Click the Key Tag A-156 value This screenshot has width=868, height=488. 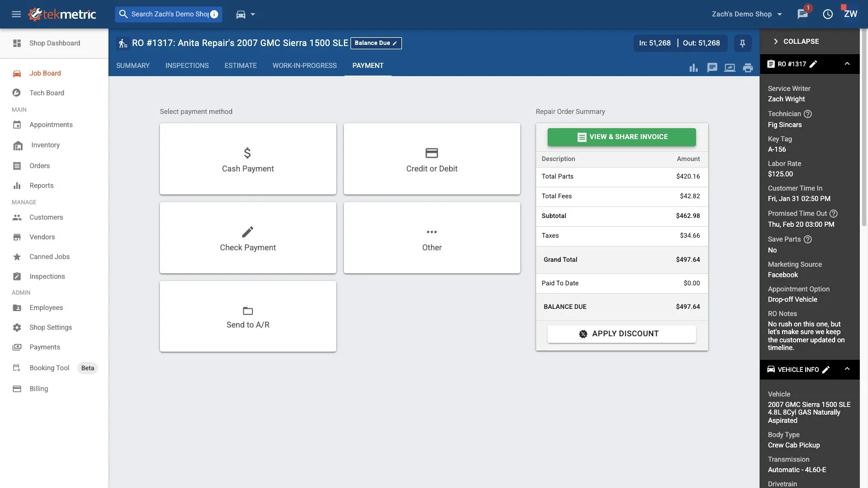[777, 150]
